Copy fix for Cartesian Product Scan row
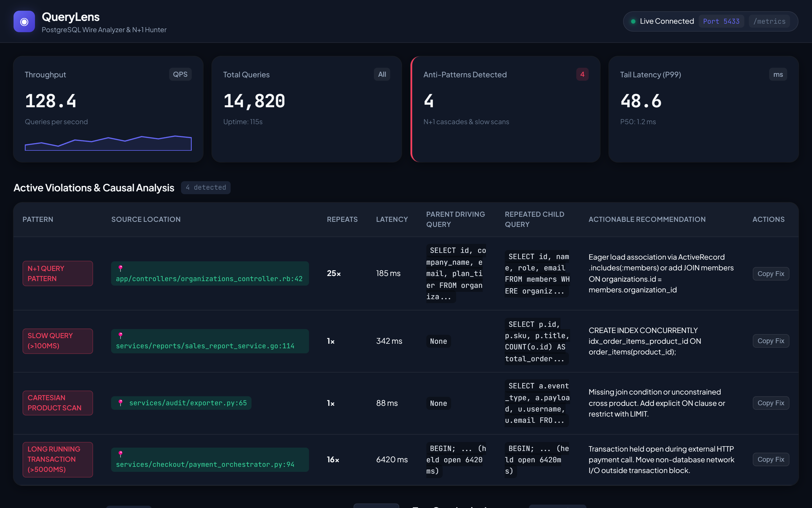 click(x=771, y=403)
